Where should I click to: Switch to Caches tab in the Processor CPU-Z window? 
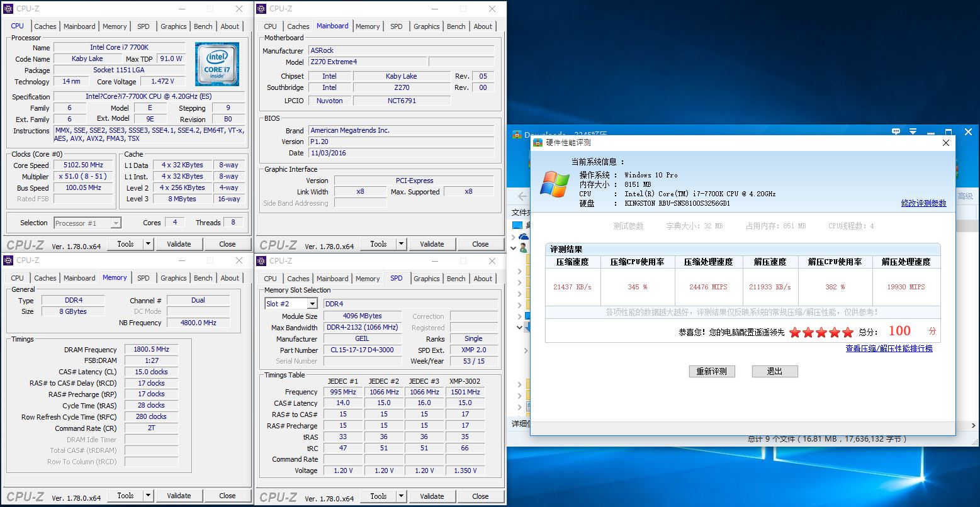point(45,26)
